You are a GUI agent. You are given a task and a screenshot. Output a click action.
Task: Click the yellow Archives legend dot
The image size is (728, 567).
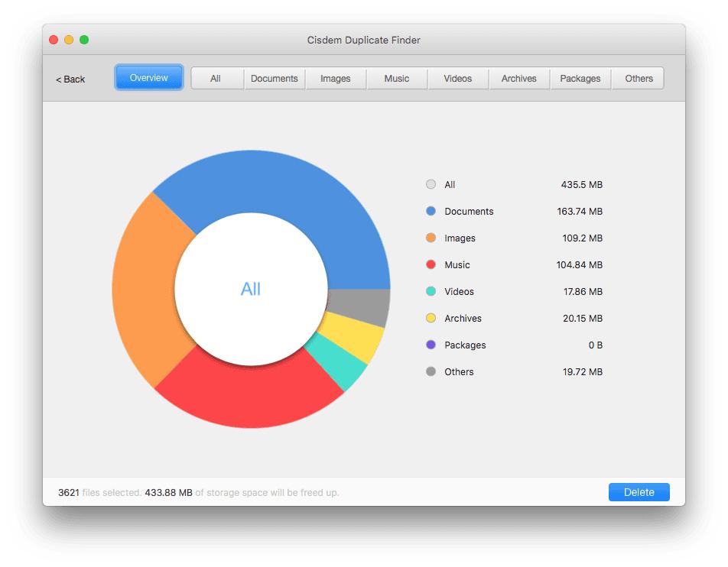pyautogui.click(x=431, y=318)
